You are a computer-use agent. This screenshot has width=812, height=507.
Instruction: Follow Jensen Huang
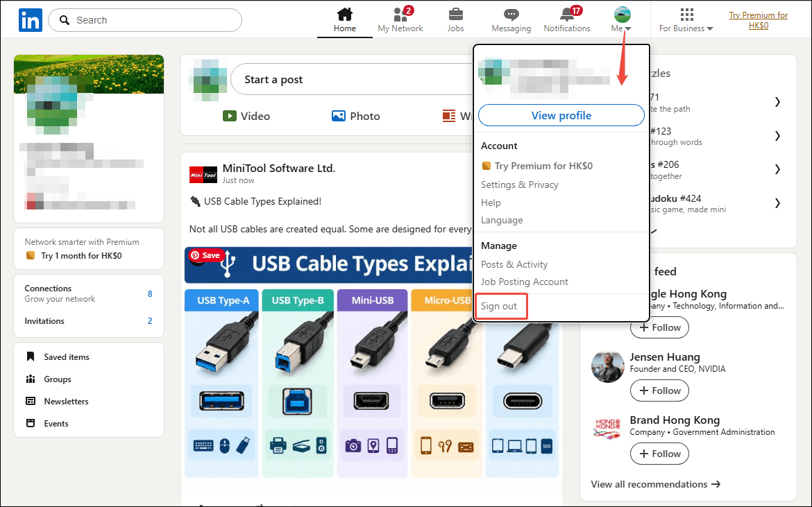coord(659,390)
